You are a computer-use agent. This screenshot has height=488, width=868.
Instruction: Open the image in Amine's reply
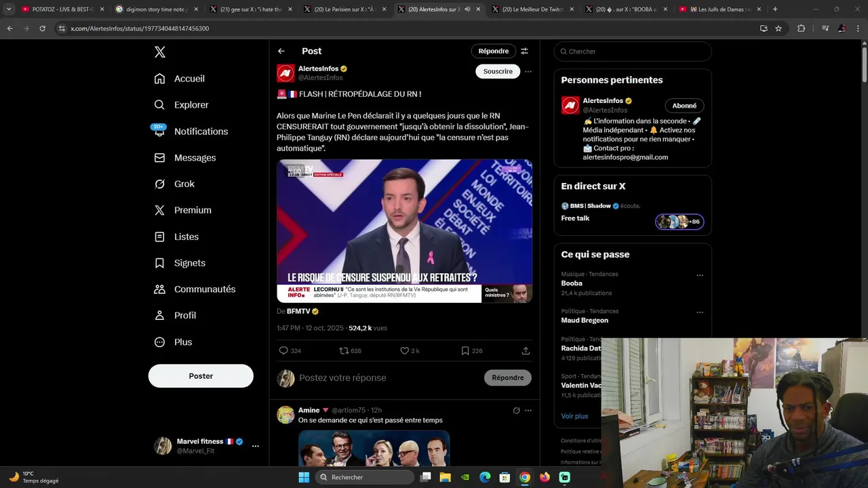(374, 447)
